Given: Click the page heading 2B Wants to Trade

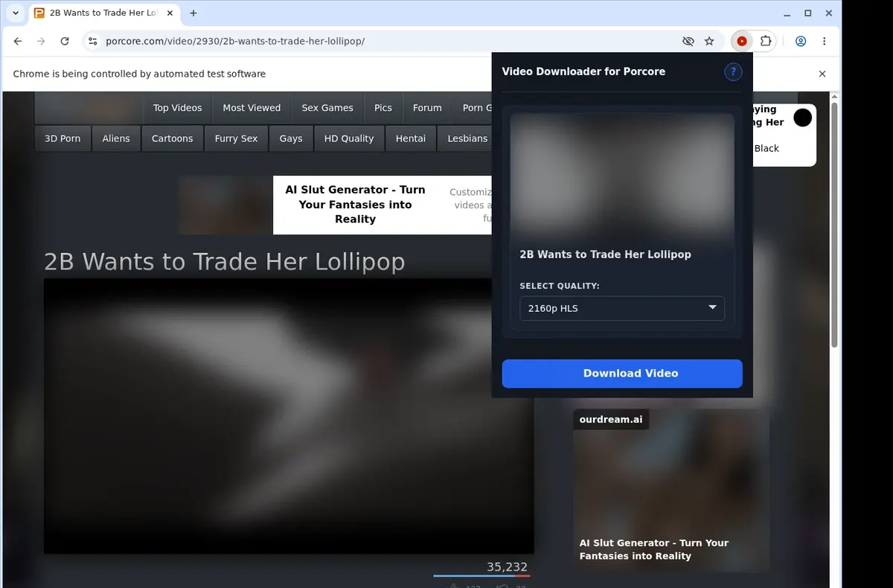Looking at the screenshot, I should [x=224, y=261].
